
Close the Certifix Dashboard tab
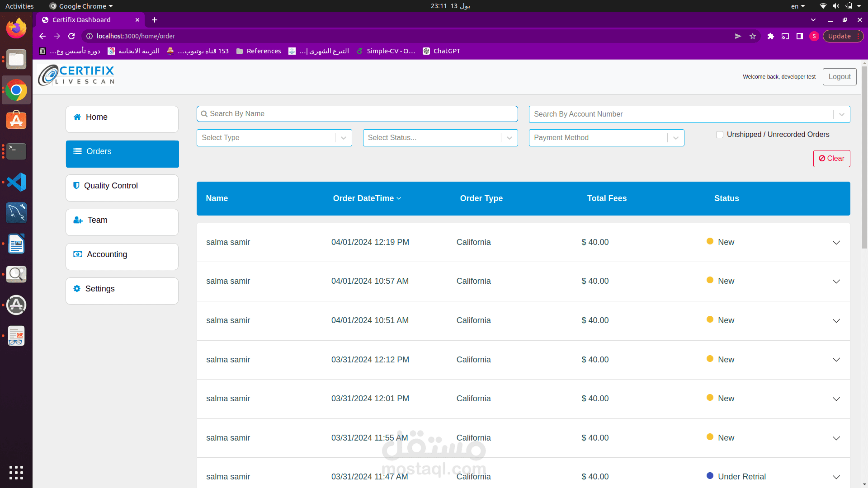137,20
